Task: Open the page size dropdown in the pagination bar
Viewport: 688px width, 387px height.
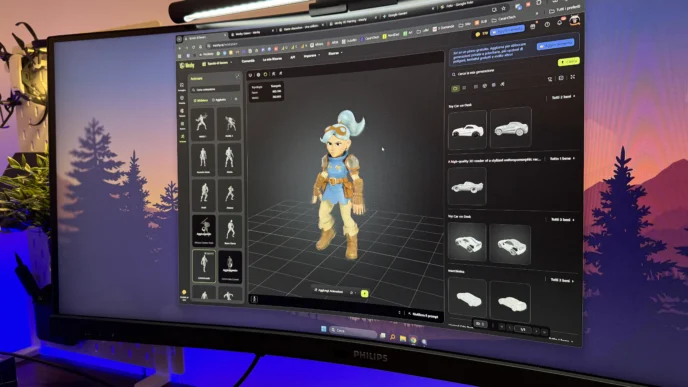Action: (x=480, y=324)
